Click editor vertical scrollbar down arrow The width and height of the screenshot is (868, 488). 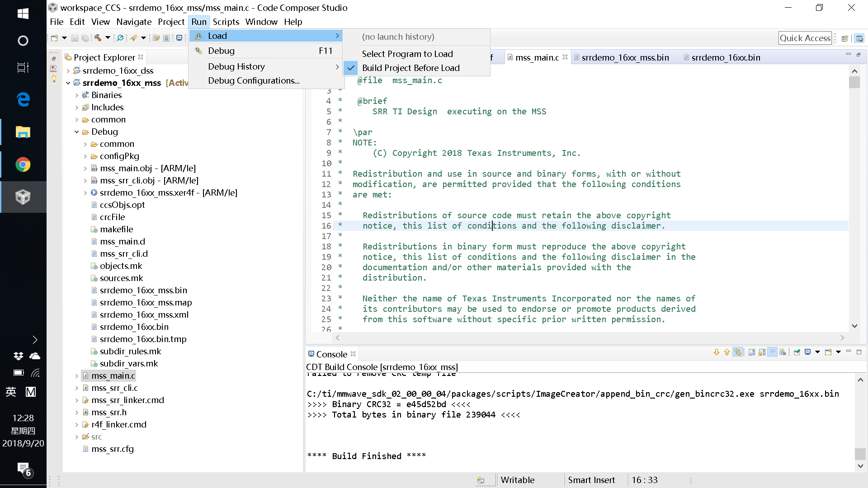pos(854,326)
